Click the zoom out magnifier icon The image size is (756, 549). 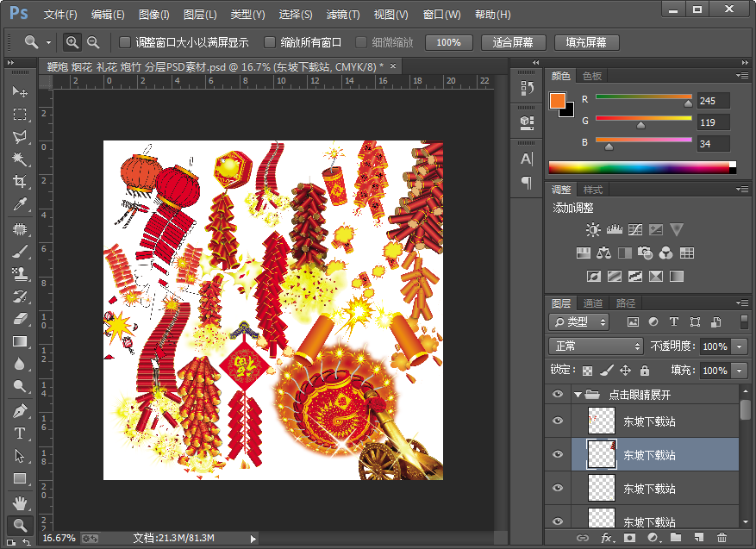point(93,42)
